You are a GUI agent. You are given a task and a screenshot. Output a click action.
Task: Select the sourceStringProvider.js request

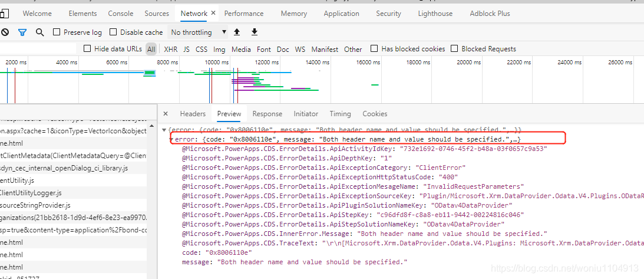[73, 205]
